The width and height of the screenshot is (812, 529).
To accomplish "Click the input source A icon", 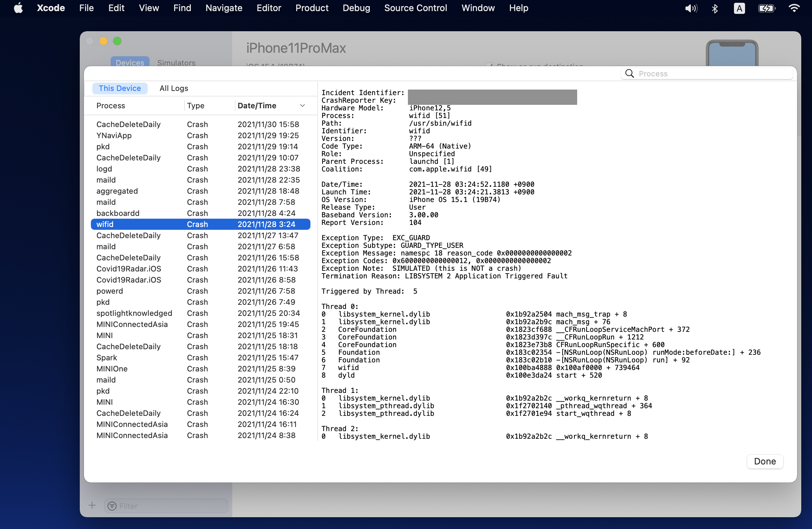I will click(x=739, y=8).
